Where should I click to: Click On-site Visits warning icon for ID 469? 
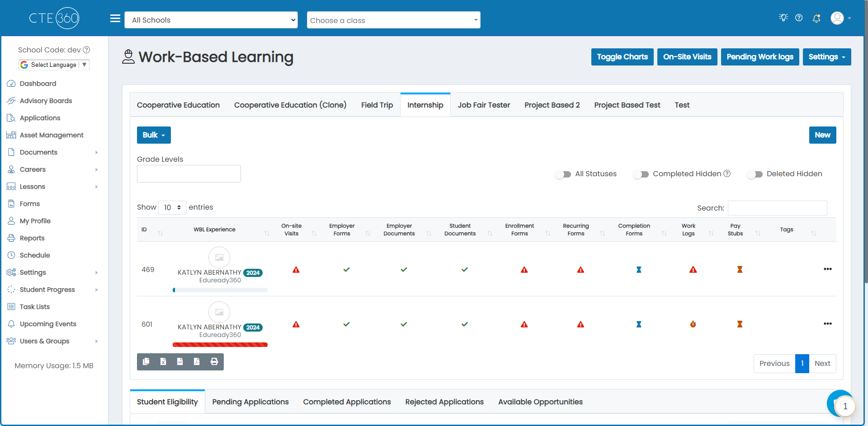point(296,270)
